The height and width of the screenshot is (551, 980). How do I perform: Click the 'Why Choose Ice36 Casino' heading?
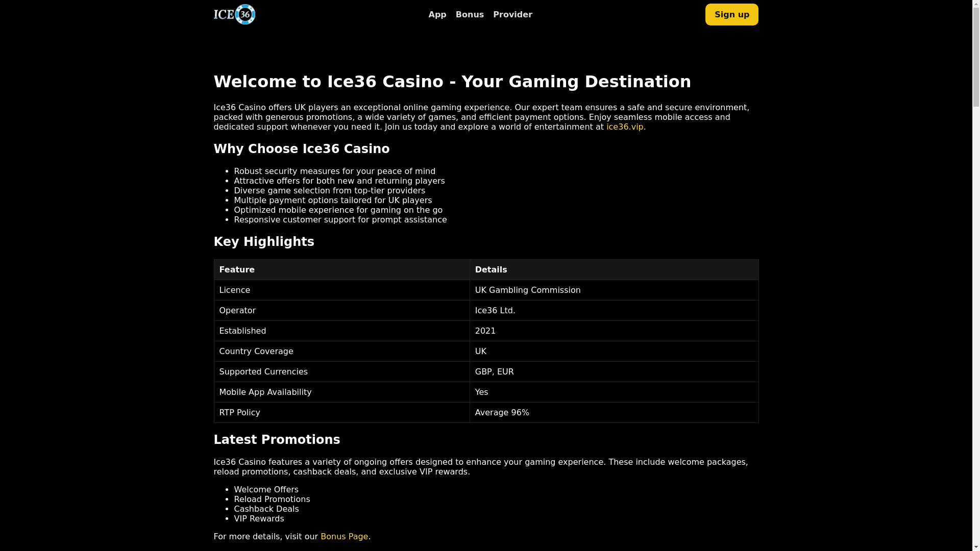point(302,149)
